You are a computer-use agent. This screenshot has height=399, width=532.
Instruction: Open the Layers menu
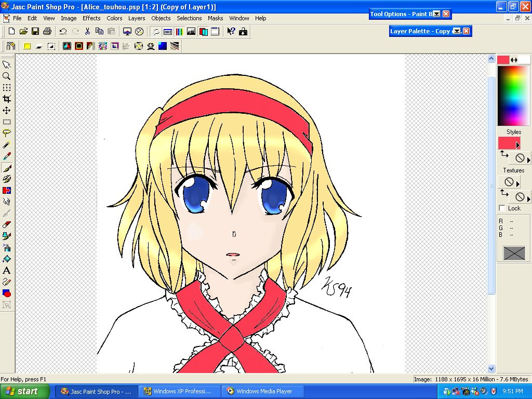coord(137,18)
